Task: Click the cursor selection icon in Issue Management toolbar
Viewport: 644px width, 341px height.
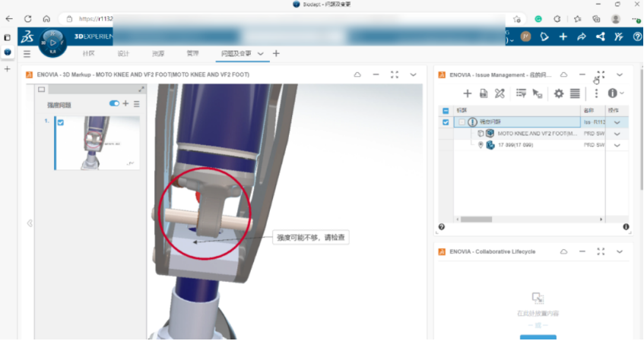Action: tap(538, 93)
